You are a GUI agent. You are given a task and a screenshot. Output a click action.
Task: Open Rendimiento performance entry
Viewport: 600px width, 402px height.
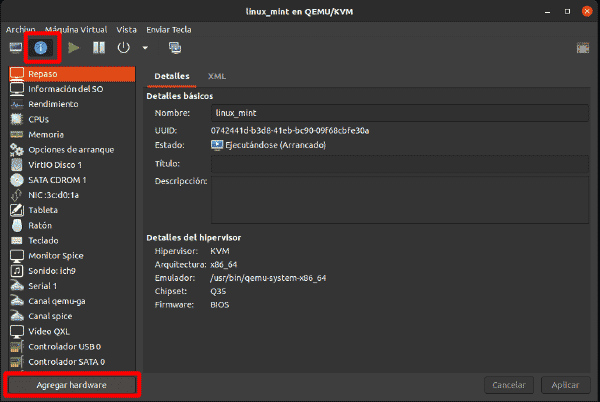(x=72, y=104)
